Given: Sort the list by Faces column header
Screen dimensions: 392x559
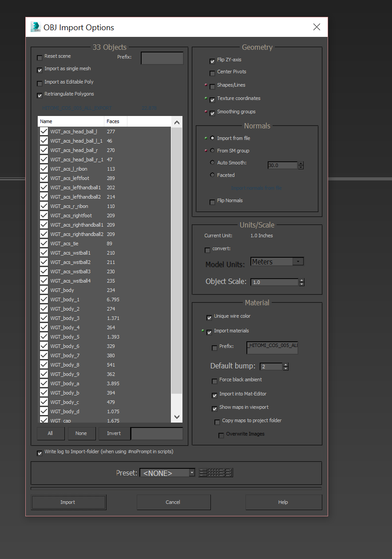Looking at the screenshot, I should [x=115, y=121].
